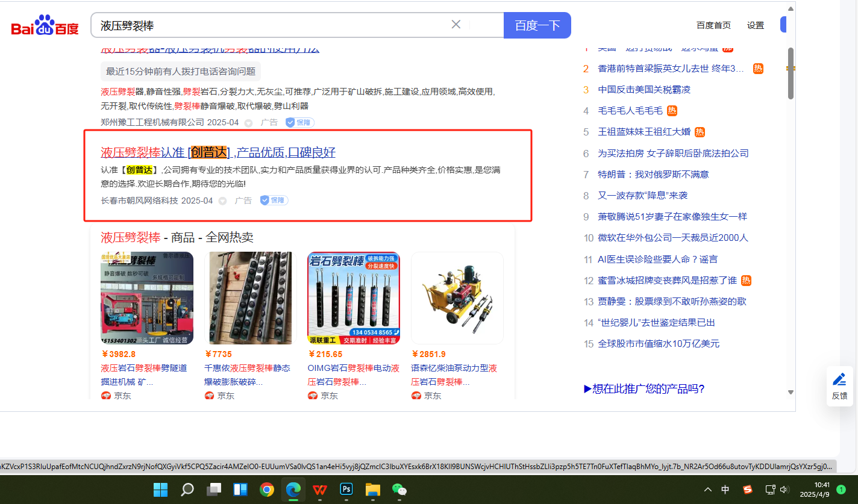Launch Google Chrome from the taskbar
Screen dimensions: 858x504
[267, 490]
